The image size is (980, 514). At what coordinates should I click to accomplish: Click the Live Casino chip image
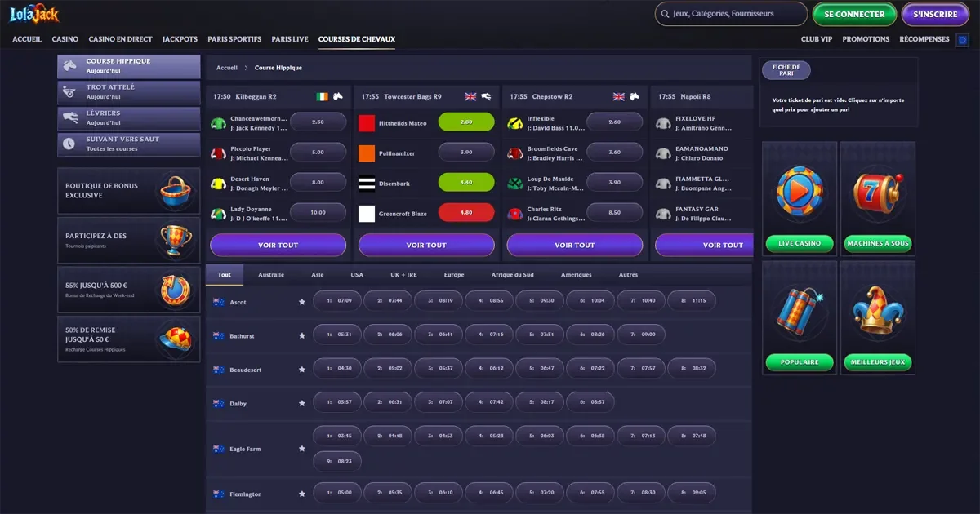coord(800,194)
